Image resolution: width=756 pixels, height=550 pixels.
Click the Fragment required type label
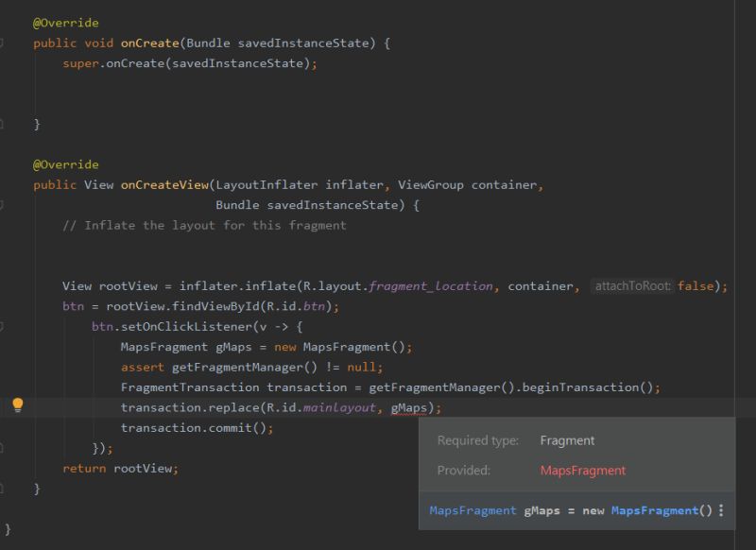[566, 440]
